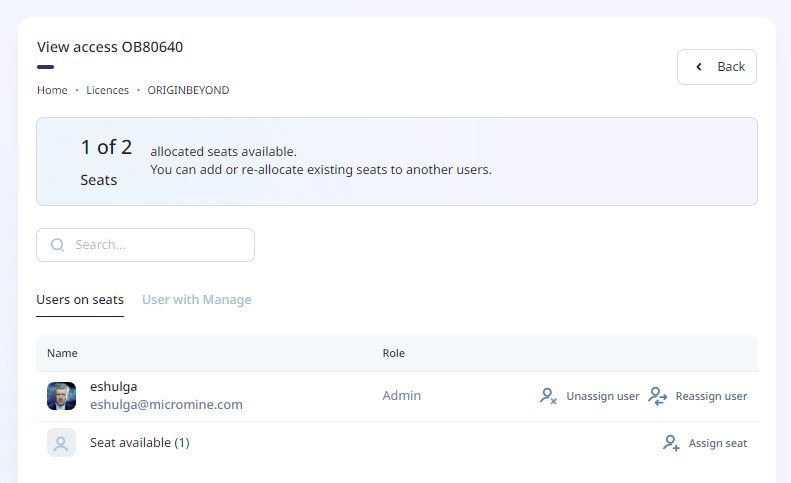Click the unassign user icon for eshulga
Image resolution: width=791 pixels, height=483 pixels.
pos(548,396)
